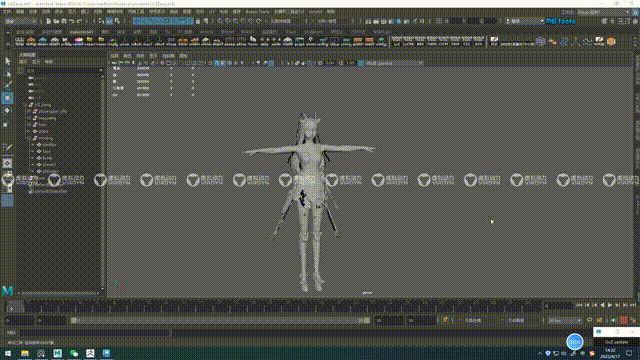Activate the highlighted Move tool

7,98
